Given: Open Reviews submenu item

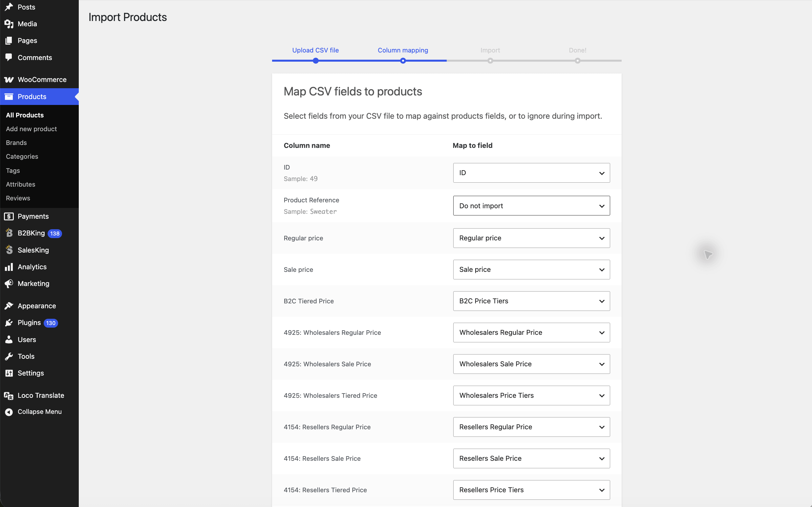Looking at the screenshot, I should (x=18, y=198).
